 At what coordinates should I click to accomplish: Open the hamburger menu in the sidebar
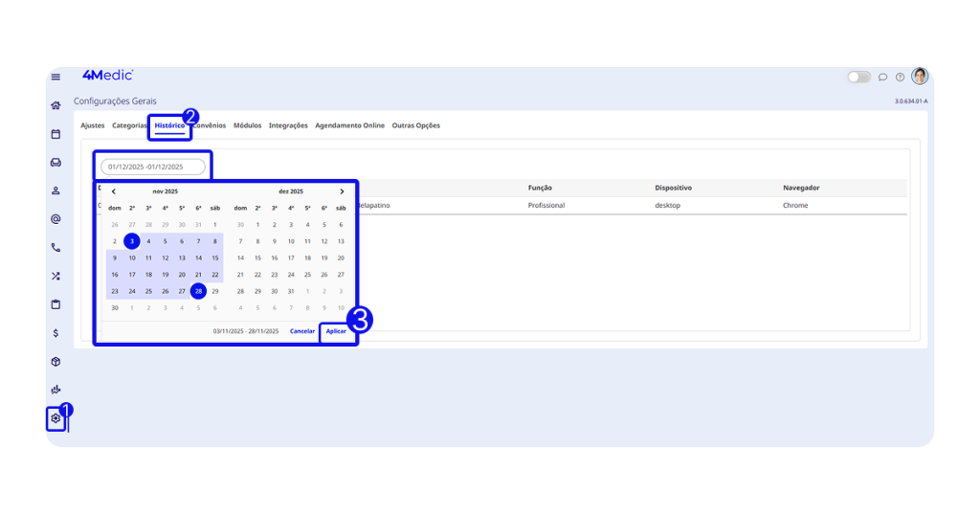[x=56, y=77]
